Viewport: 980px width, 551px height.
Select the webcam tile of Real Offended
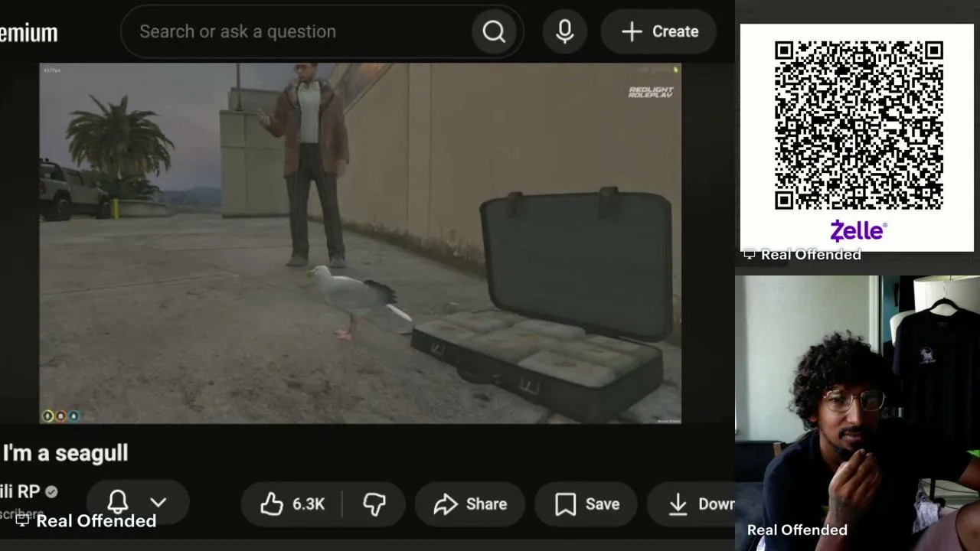click(x=857, y=413)
